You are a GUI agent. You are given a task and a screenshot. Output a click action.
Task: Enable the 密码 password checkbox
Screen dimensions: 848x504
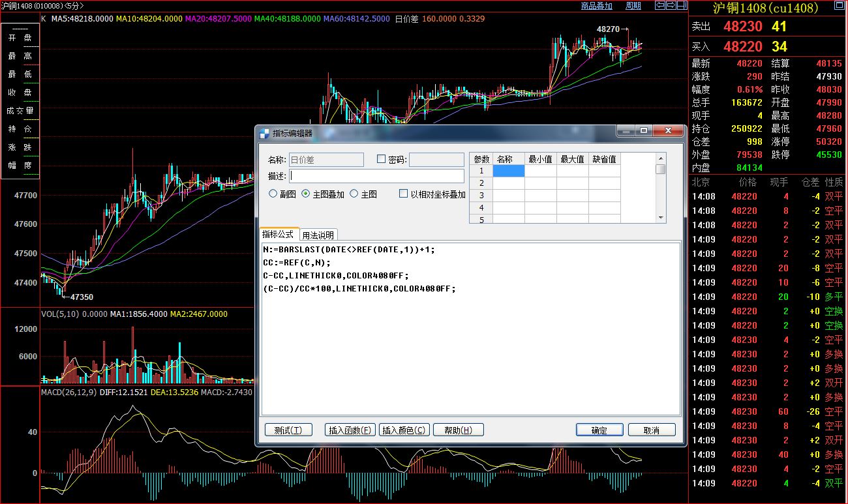pos(382,159)
